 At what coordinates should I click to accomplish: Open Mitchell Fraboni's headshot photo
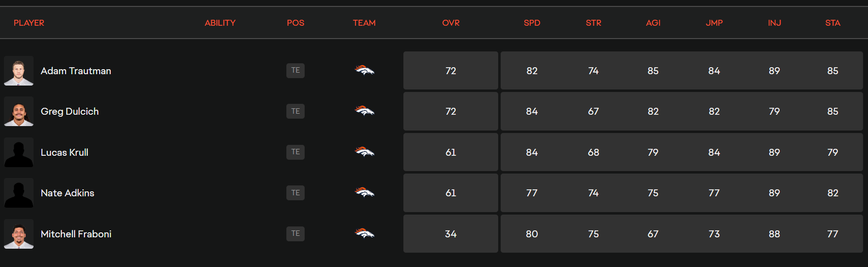pos(19,234)
